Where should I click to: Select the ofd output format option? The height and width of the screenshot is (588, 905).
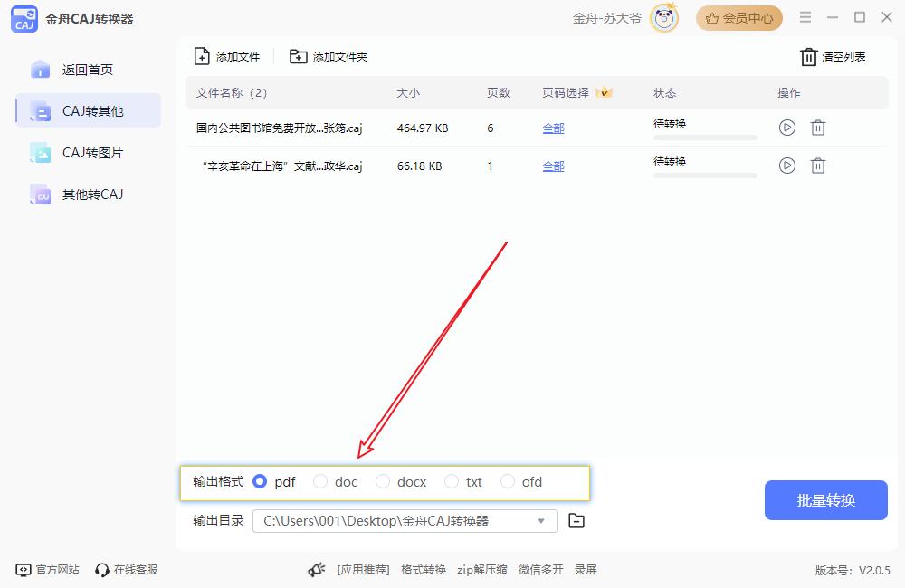(x=508, y=482)
